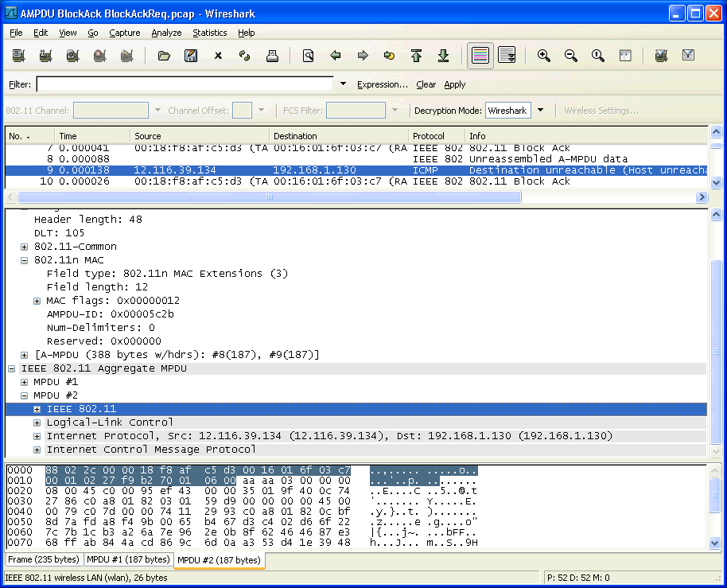Click the packet list horizontal scrollbar
Image resolution: width=727 pixels, height=588 pixels.
pos(270,197)
